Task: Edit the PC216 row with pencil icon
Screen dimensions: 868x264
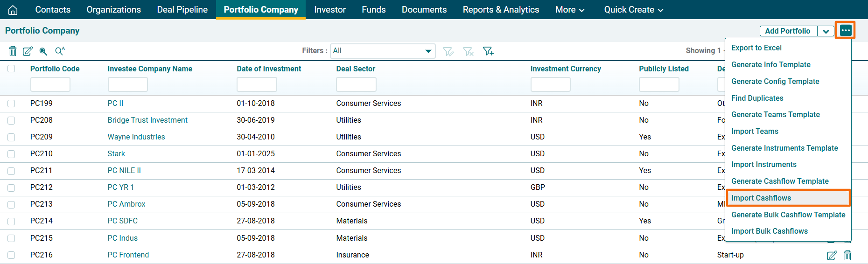Action: tap(832, 255)
